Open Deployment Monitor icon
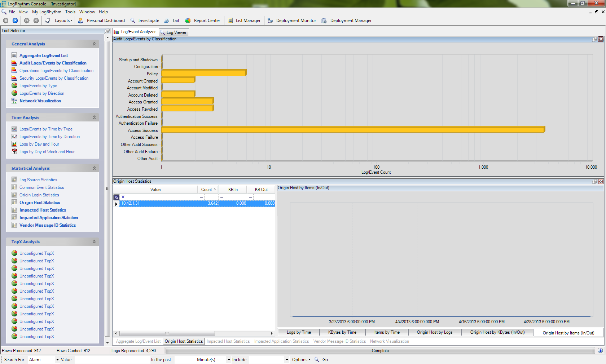The width and height of the screenshot is (606, 364). coord(270,21)
